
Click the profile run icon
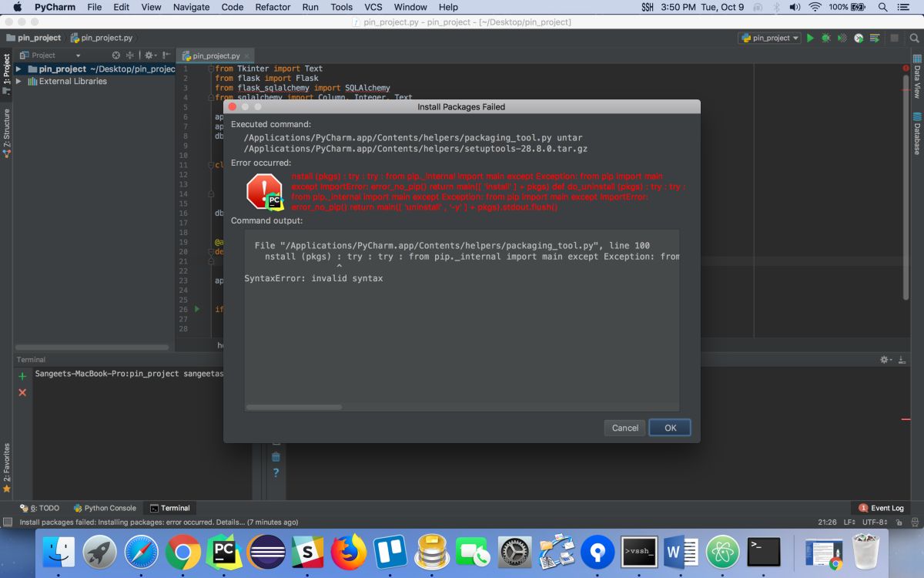[x=859, y=38]
